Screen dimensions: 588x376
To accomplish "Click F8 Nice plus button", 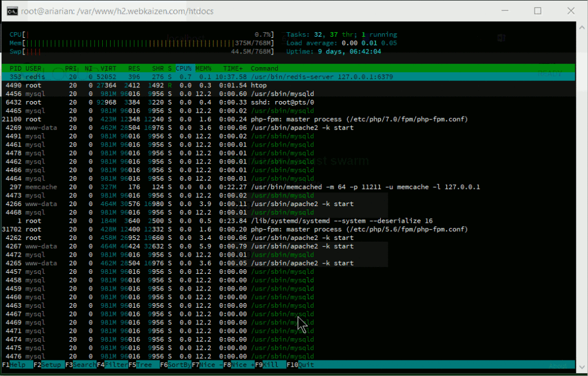I will click(238, 365).
